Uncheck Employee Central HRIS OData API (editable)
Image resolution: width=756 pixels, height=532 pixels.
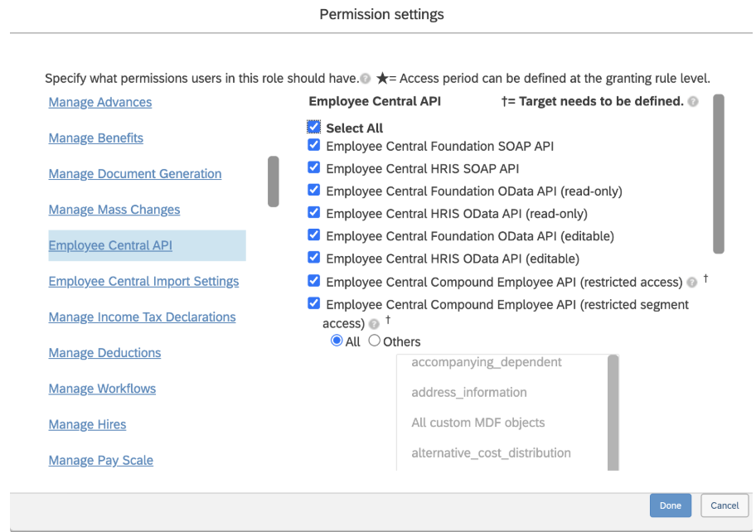tap(313, 258)
